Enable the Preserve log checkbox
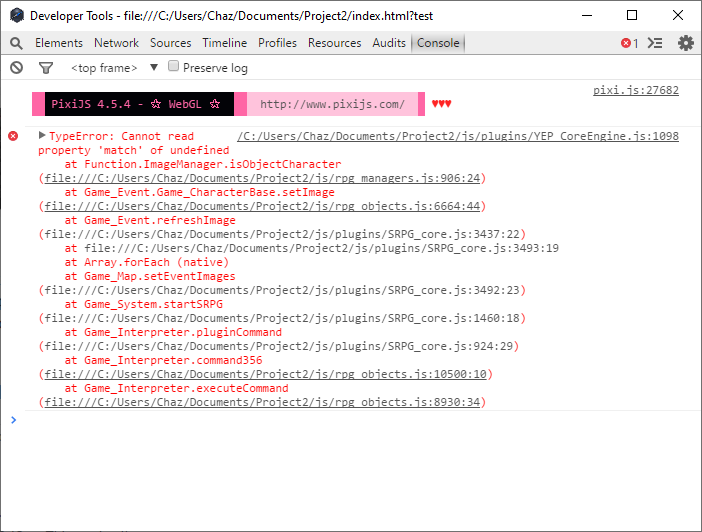 [173, 66]
